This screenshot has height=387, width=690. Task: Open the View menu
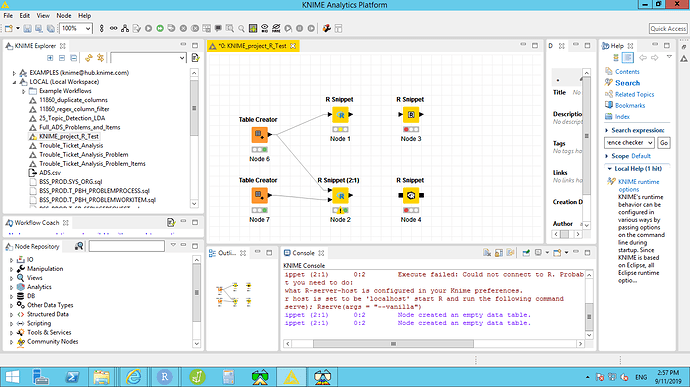(43, 15)
